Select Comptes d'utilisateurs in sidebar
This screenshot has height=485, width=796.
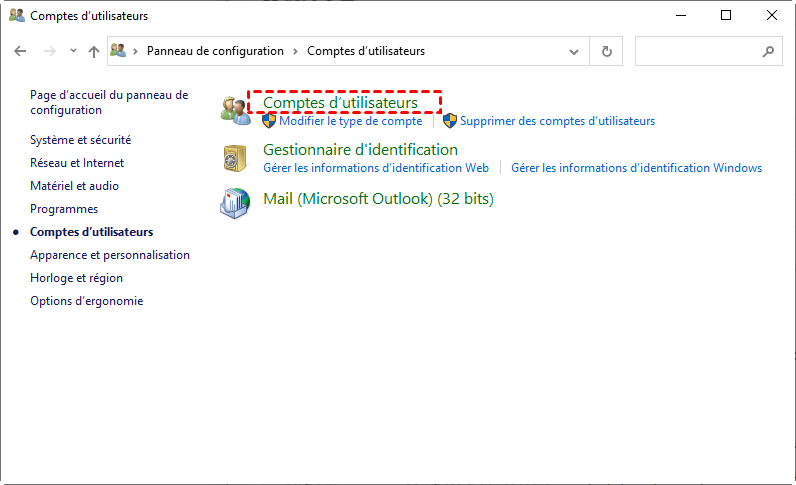coord(91,232)
